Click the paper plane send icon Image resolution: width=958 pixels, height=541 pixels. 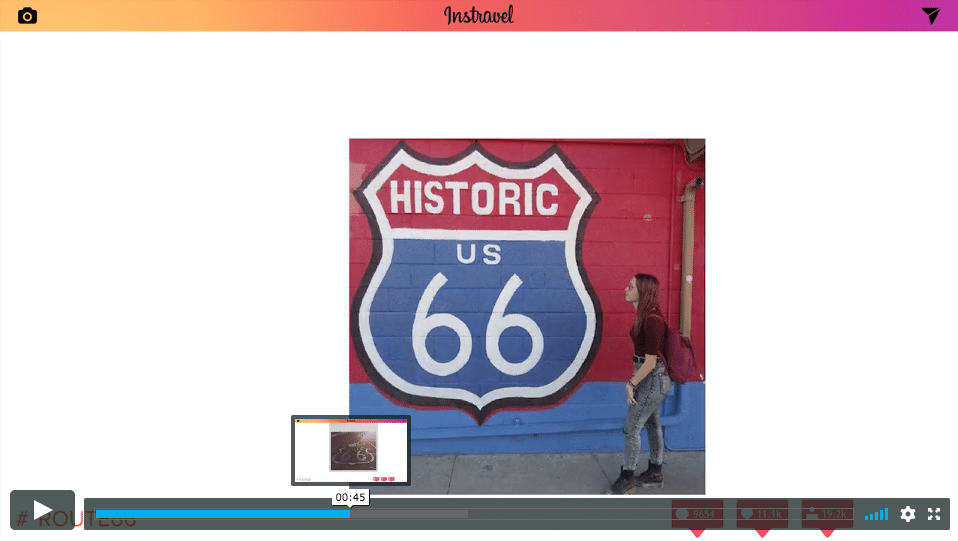tap(930, 15)
